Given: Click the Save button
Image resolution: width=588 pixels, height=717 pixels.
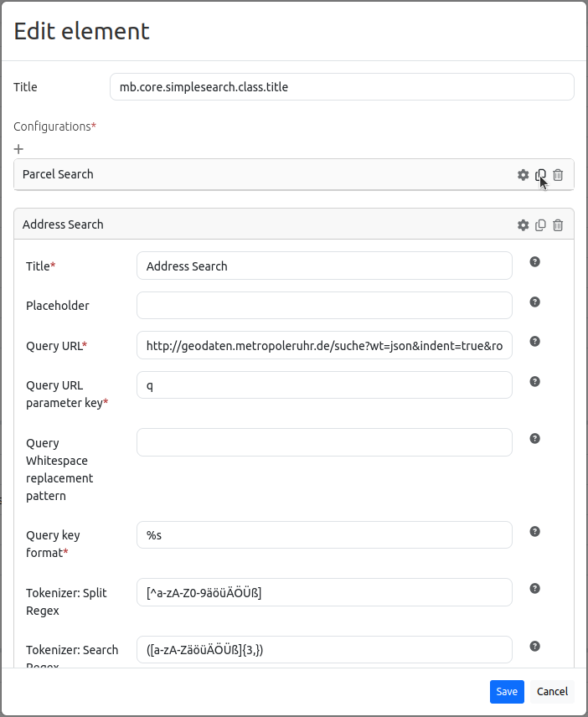Looking at the screenshot, I should (x=507, y=691).
